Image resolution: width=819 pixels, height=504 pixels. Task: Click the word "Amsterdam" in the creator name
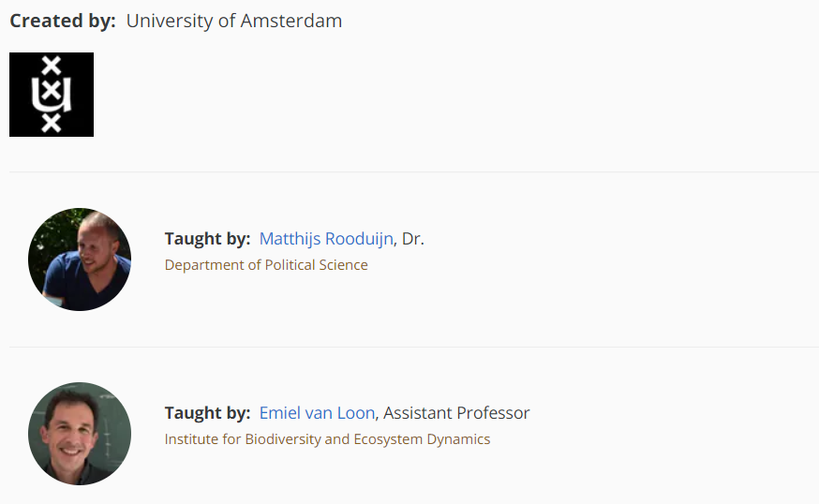coord(291,21)
